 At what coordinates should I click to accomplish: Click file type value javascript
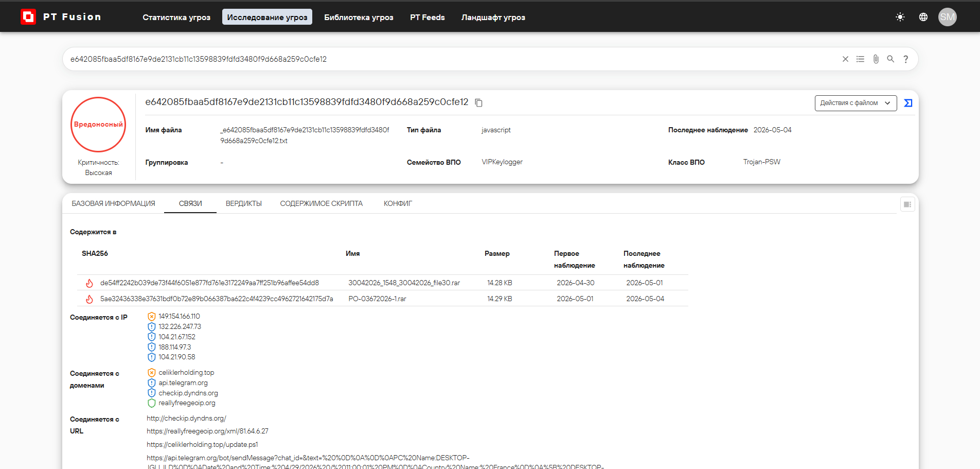coord(496,130)
